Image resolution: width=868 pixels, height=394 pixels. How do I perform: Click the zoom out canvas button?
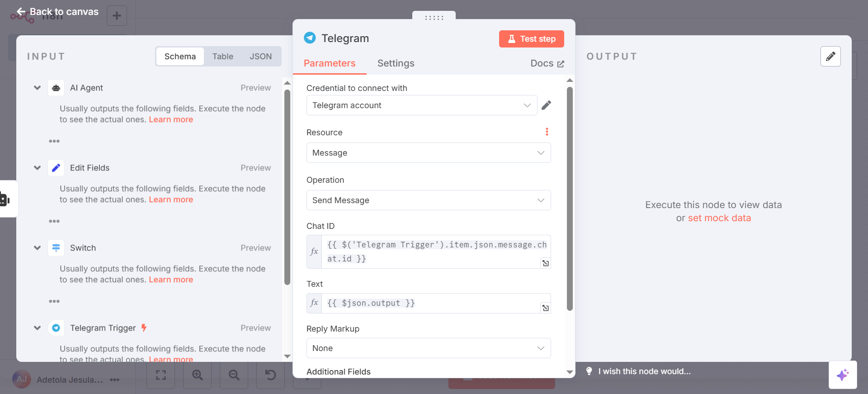click(x=234, y=375)
